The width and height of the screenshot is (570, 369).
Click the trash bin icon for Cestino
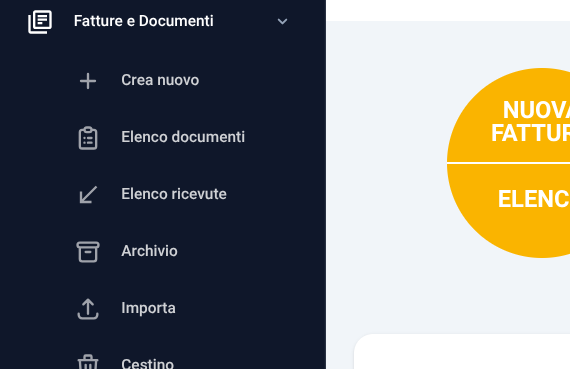88,362
